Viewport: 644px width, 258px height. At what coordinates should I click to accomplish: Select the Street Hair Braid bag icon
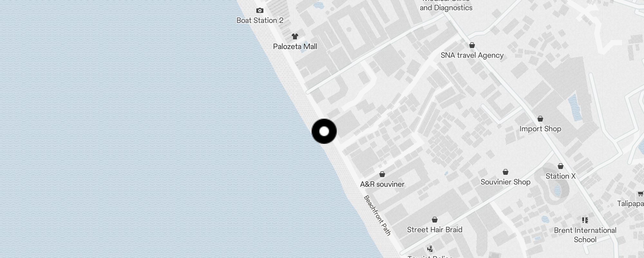coord(435,220)
